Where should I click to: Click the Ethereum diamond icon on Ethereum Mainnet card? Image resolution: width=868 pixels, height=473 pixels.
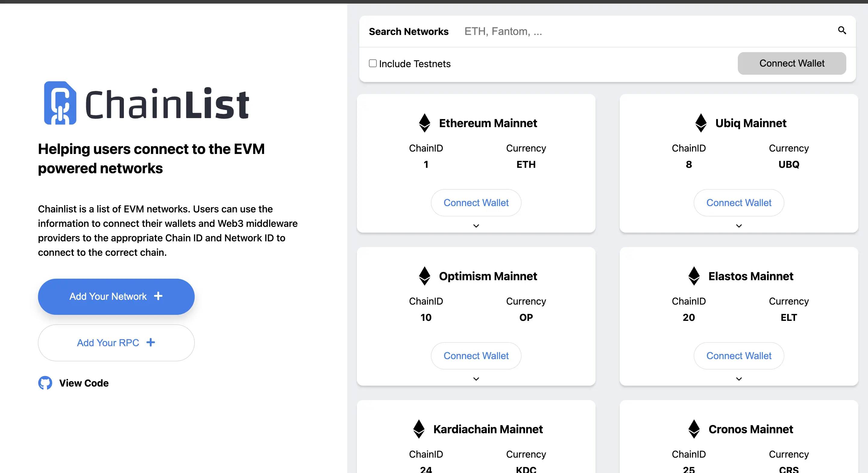point(424,123)
